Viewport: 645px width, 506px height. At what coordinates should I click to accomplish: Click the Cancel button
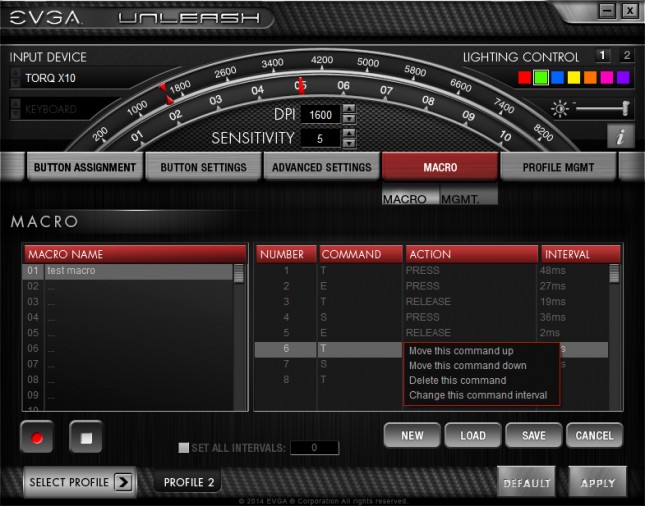click(594, 435)
